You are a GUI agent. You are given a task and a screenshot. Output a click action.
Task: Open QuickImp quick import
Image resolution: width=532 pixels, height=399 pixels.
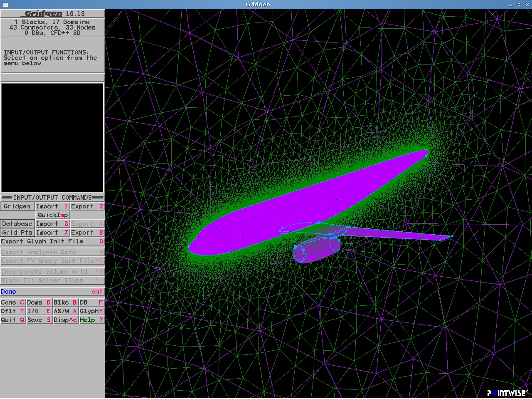(x=52, y=215)
